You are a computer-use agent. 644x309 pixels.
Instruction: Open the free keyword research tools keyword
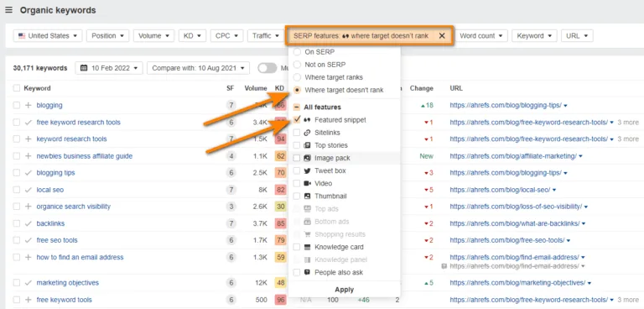[x=79, y=123]
